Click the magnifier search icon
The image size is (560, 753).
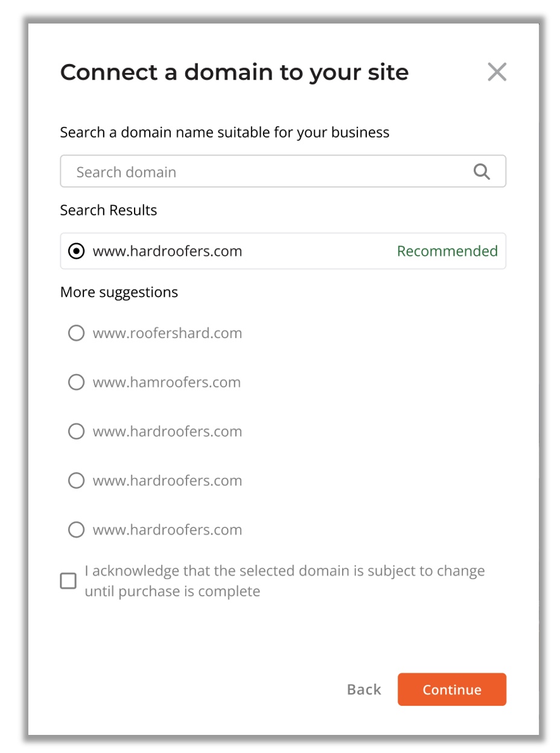point(482,172)
